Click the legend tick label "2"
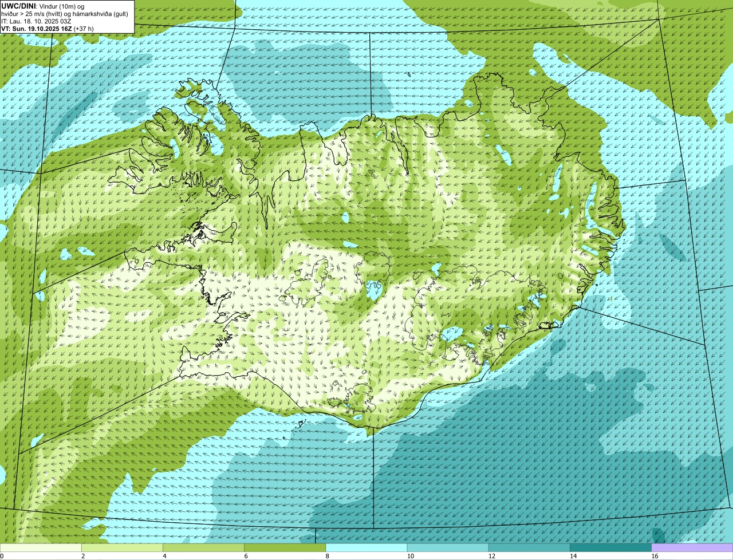Image resolution: width=733 pixels, height=560 pixels. pyautogui.click(x=83, y=556)
